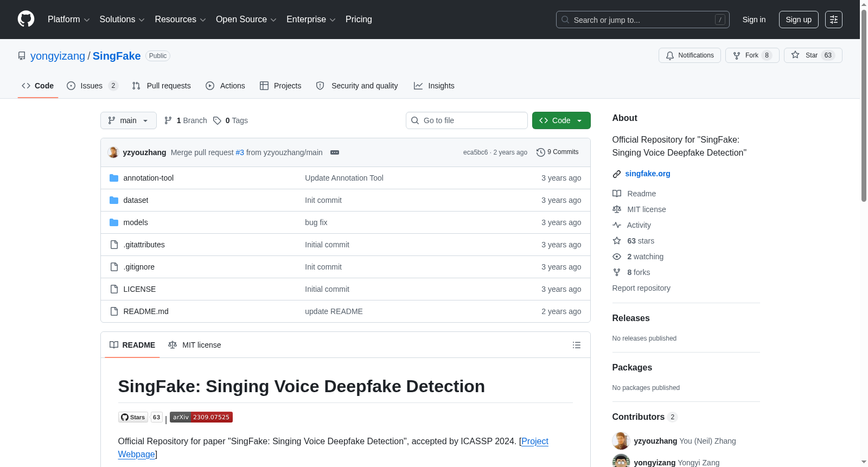Open the Open Source dropdown
This screenshot has height=467, width=868.
pos(246,20)
